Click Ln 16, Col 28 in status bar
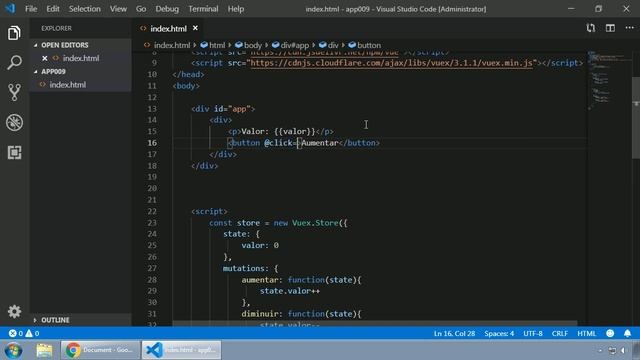This screenshot has height=360, width=640. (x=454, y=333)
